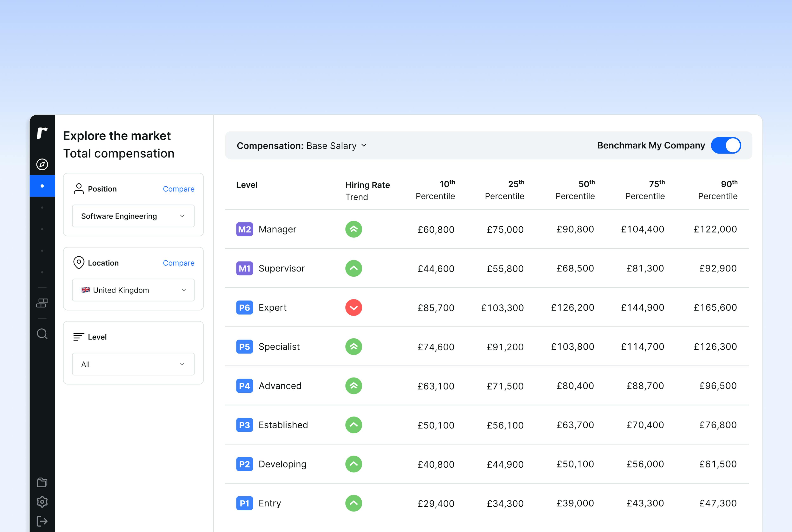Expand the Level dropdown showing All
Image resolution: width=792 pixels, height=532 pixels.
(133, 364)
